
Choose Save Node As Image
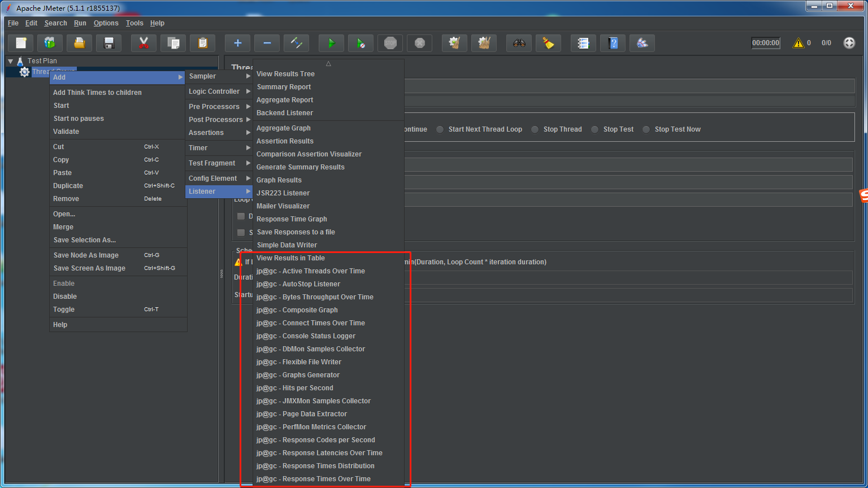pyautogui.click(x=118, y=255)
